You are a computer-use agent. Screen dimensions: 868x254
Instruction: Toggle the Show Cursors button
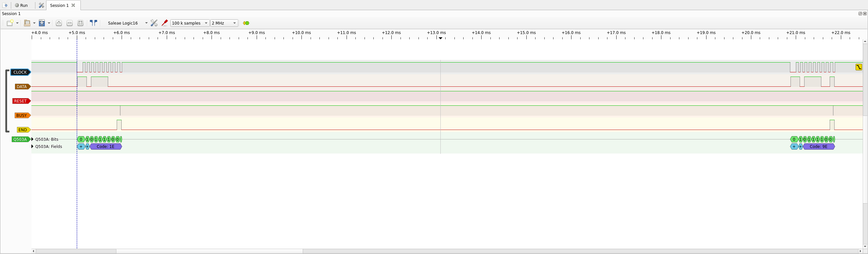[x=93, y=23]
